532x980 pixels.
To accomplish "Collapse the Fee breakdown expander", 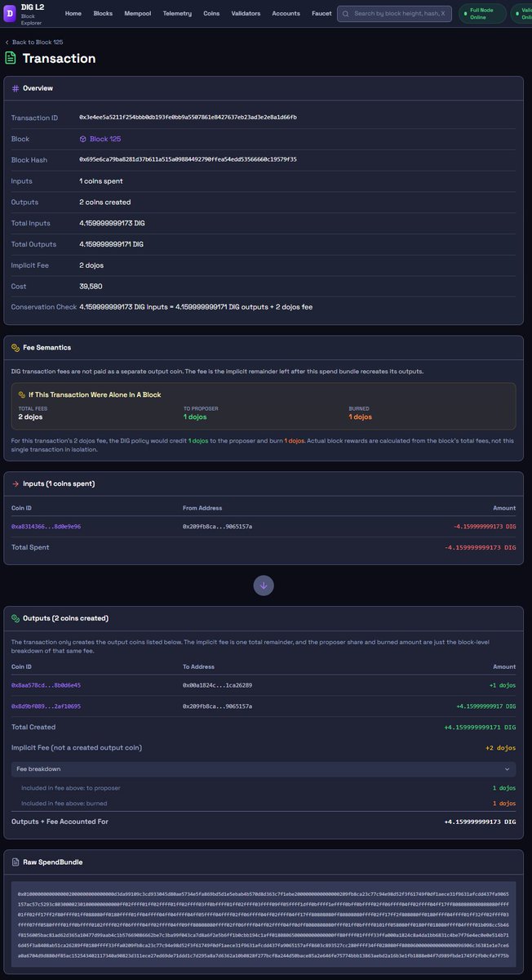I will [264, 769].
